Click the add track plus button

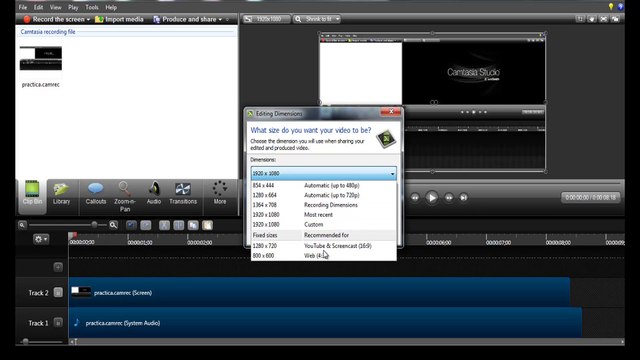pos(58,267)
